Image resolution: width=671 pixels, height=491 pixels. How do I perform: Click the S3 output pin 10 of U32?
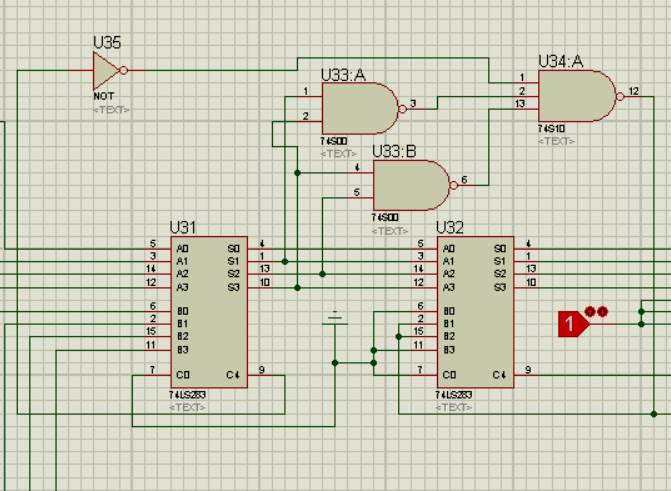[x=526, y=287]
